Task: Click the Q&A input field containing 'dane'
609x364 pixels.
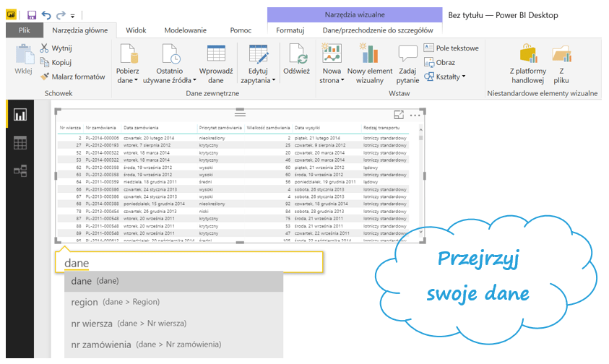Action: click(x=189, y=263)
